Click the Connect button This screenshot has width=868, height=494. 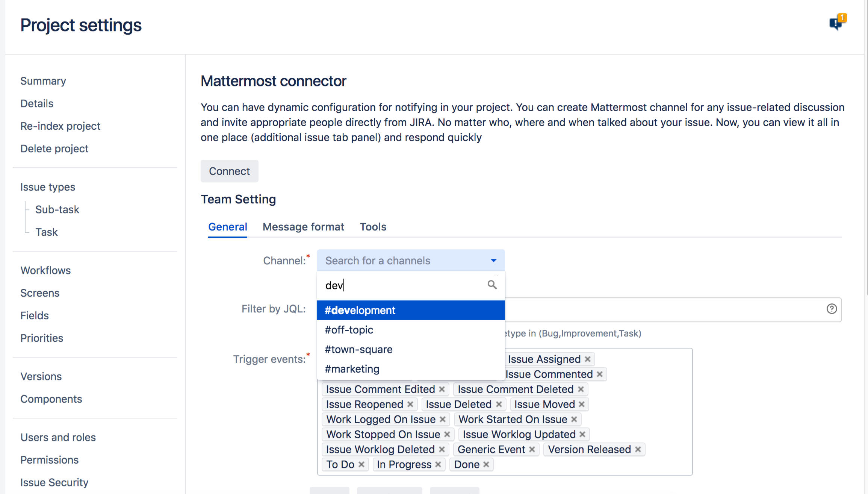(229, 171)
